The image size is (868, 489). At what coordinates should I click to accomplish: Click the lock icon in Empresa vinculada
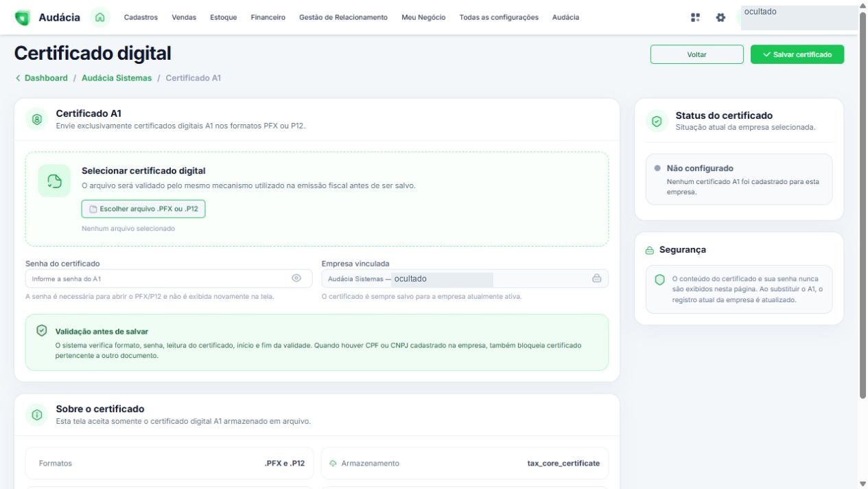pyautogui.click(x=596, y=278)
